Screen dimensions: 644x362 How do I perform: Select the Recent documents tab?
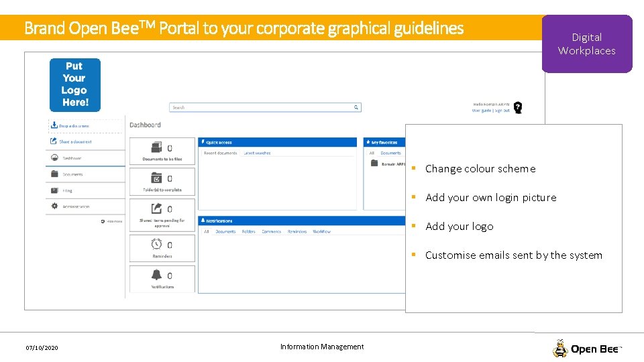221,153
